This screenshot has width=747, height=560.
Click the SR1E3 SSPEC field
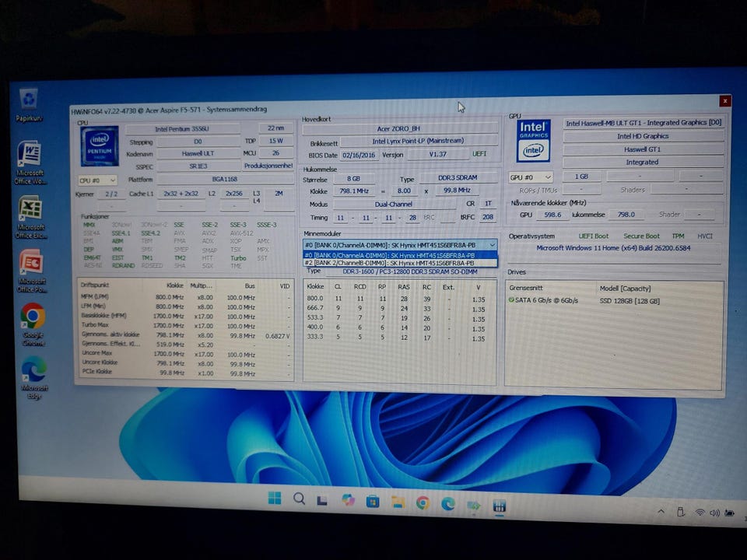click(x=198, y=166)
